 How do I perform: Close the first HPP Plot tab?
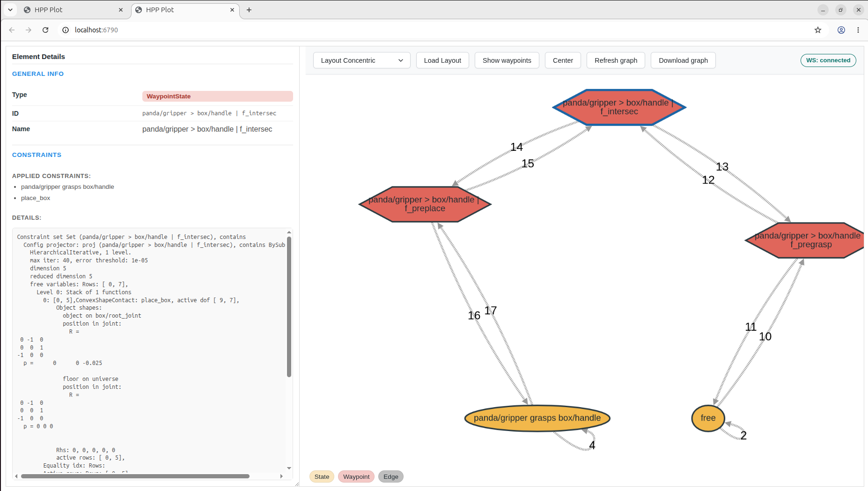tap(121, 10)
